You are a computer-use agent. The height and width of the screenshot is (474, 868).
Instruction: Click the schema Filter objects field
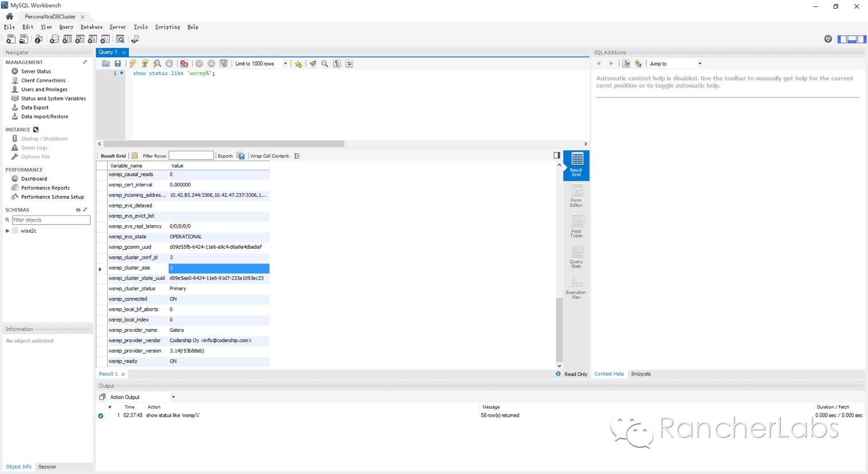point(51,220)
